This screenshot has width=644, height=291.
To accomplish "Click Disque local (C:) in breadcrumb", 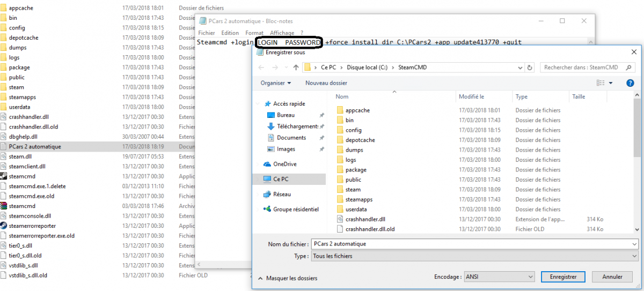I will (367, 68).
